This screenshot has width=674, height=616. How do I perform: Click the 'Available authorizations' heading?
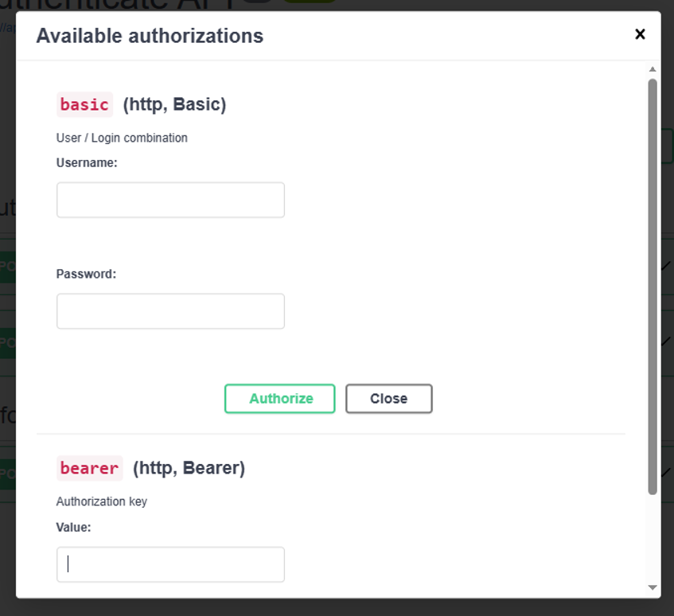150,36
